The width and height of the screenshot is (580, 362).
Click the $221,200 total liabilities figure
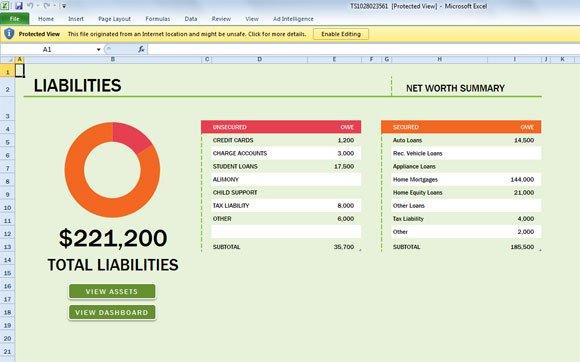point(113,238)
